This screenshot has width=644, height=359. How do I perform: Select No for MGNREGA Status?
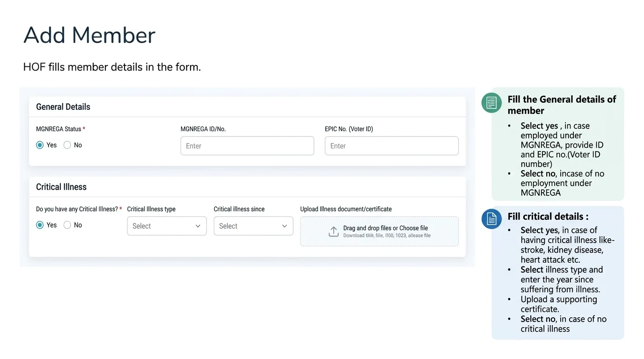67,145
